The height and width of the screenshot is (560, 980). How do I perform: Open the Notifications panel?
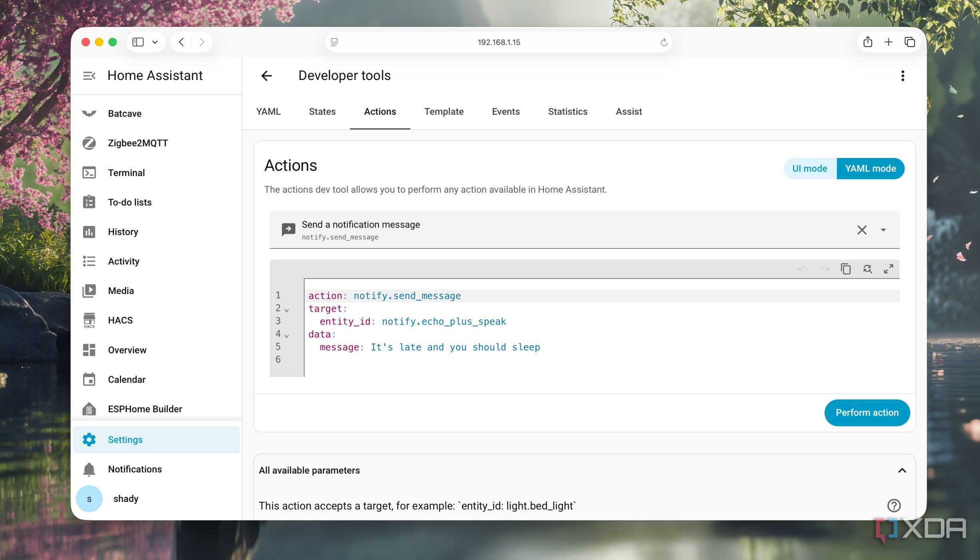click(x=156, y=469)
